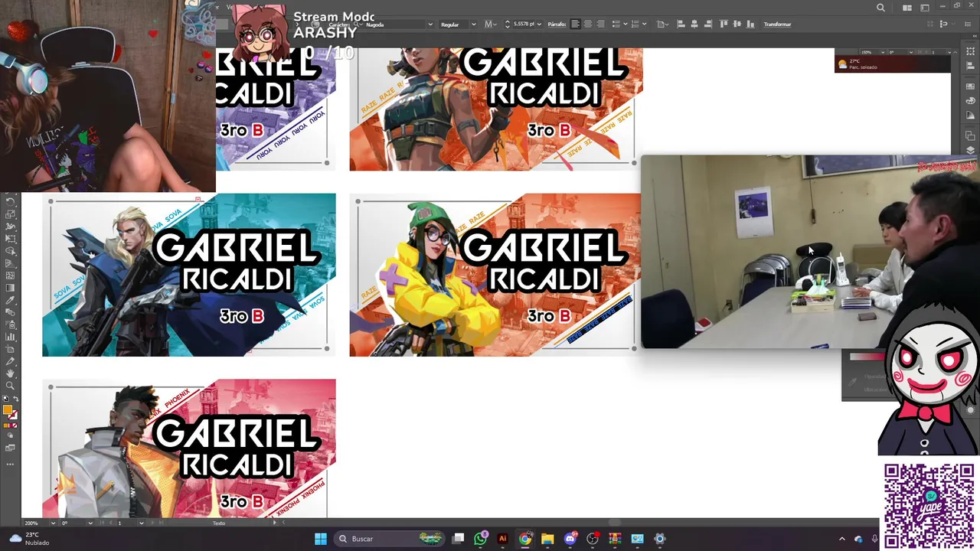Select the Sova Gabriel Ricaldi card
The width and height of the screenshot is (980, 551).
[188, 275]
